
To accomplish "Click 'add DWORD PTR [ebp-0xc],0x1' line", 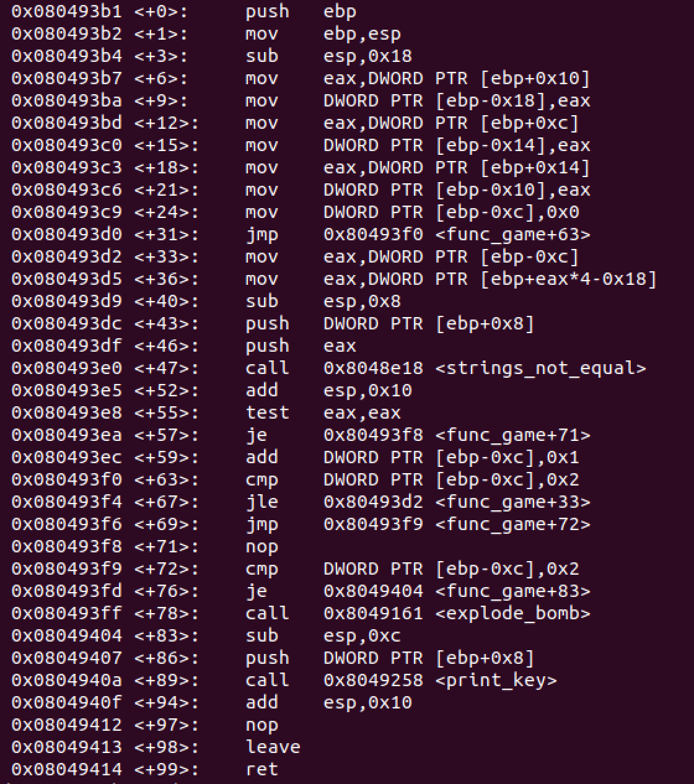I will pyautogui.click(x=295, y=457).
